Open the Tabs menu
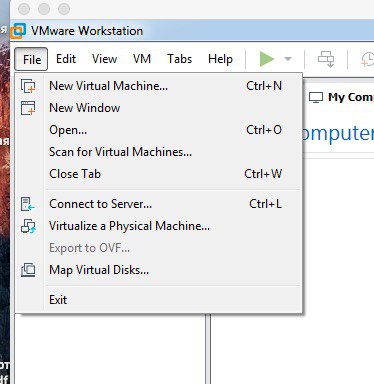The width and height of the screenshot is (374, 384). pos(180,59)
